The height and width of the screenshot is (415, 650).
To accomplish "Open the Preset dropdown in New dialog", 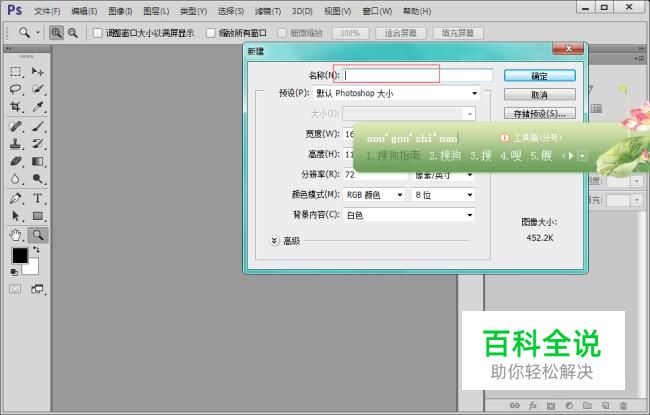I will [396, 93].
